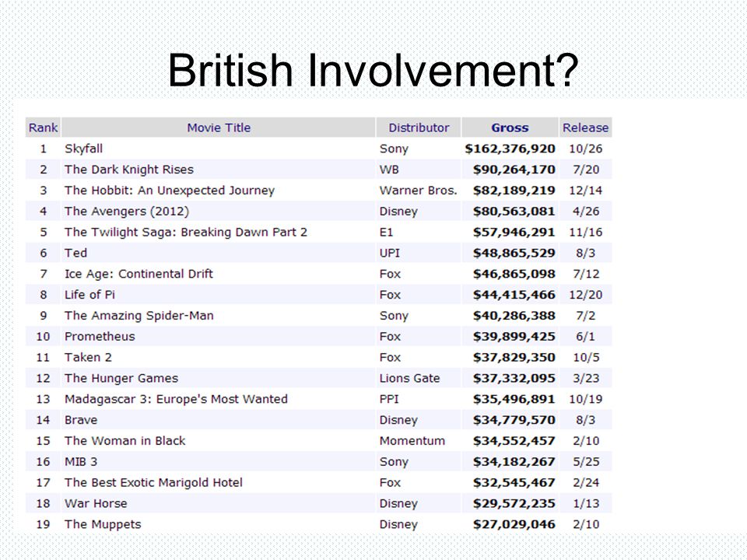The width and height of the screenshot is (747, 560).
Task: Select War Horse gross $29,572,235
Action: coord(514,504)
